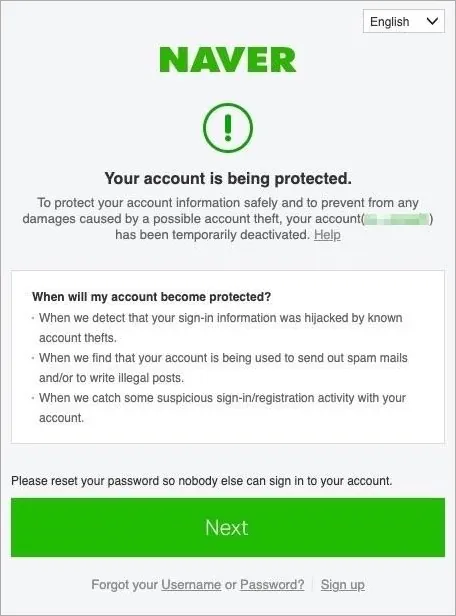Screen dimensions: 456x616
Task: Click the bullet about spam mails and illegal posts
Action: pyautogui.click(x=223, y=368)
